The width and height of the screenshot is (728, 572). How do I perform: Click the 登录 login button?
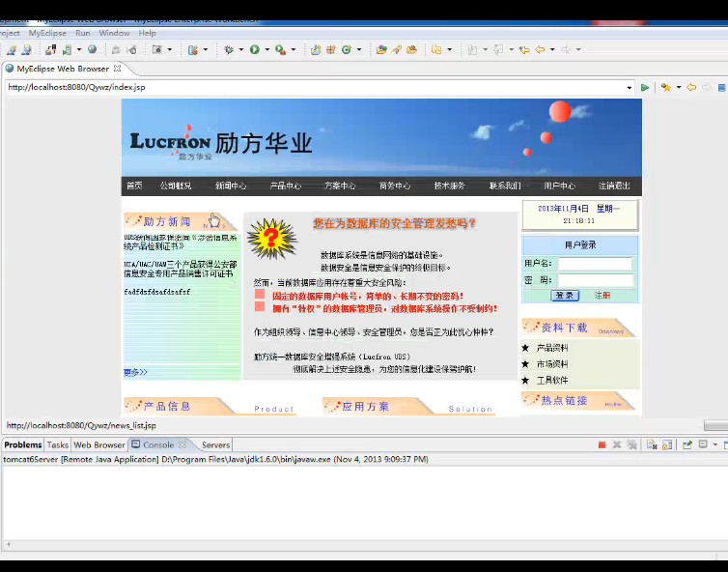565,296
